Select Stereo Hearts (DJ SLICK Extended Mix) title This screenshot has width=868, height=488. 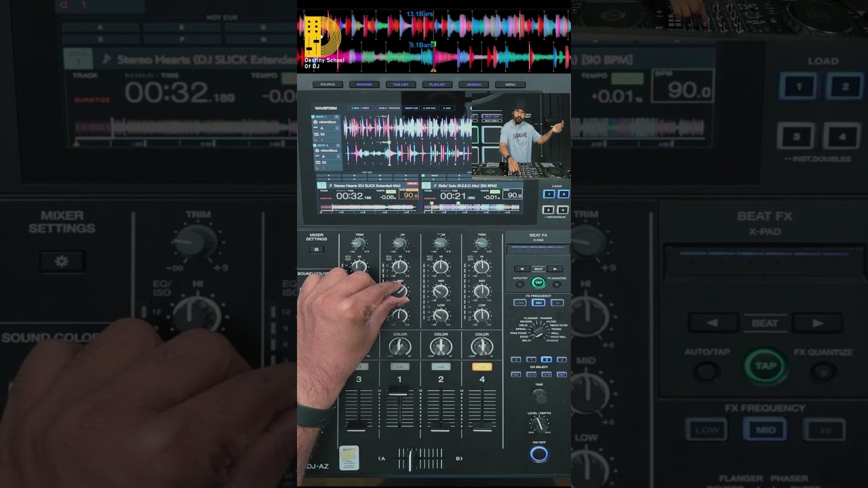point(367,185)
